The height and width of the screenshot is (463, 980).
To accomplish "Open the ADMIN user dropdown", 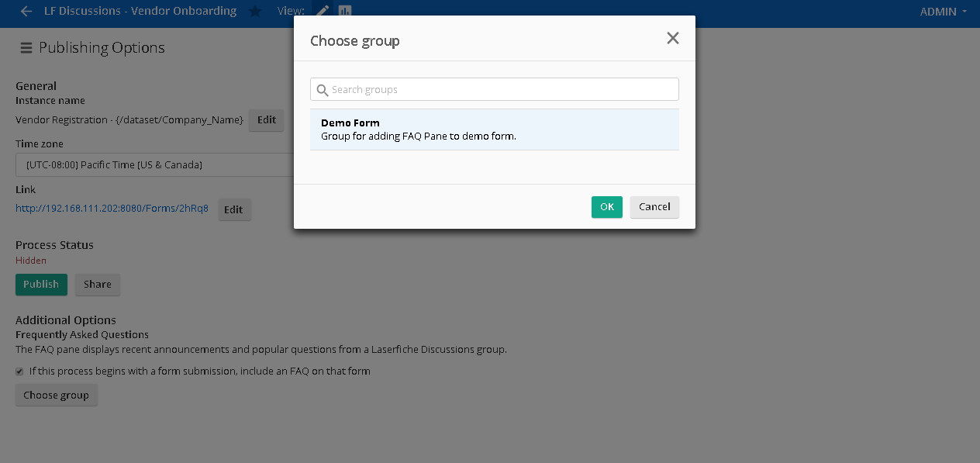I will [x=944, y=12].
